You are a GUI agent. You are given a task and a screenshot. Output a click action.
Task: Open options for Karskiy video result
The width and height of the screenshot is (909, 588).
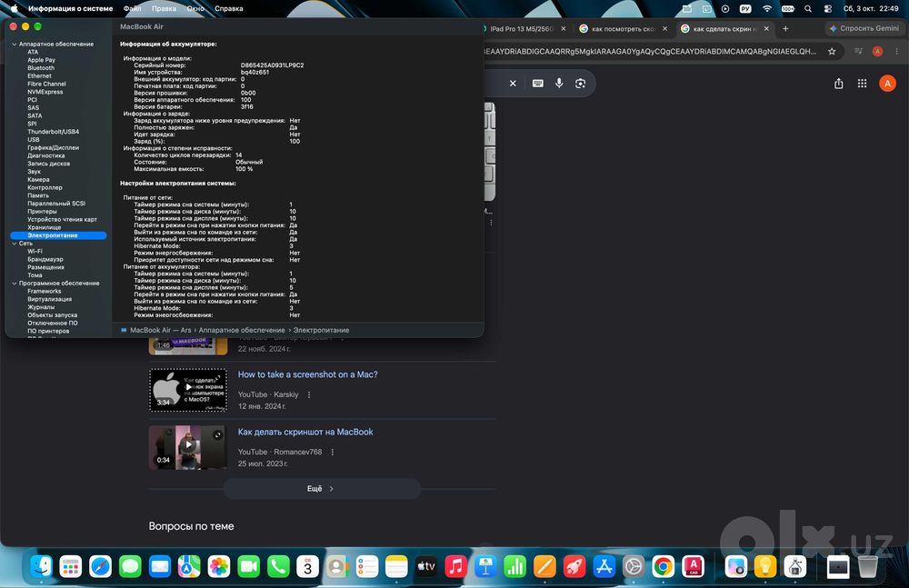tap(309, 394)
